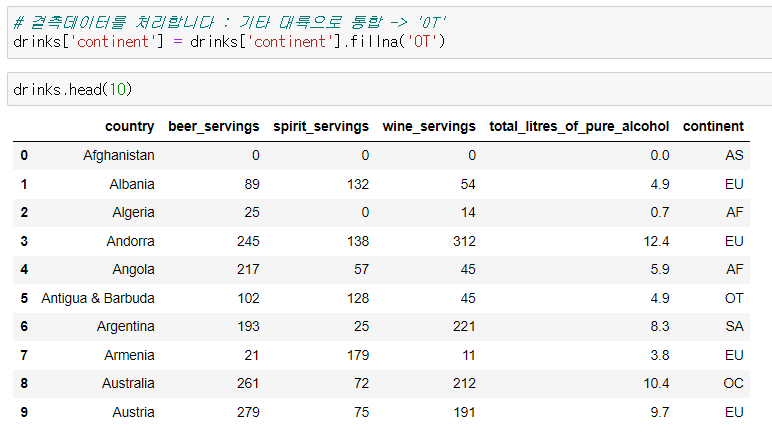Click the 'Armenia' country cell
Image resolution: width=772 pixels, height=441 pixels.
(129, 355)
